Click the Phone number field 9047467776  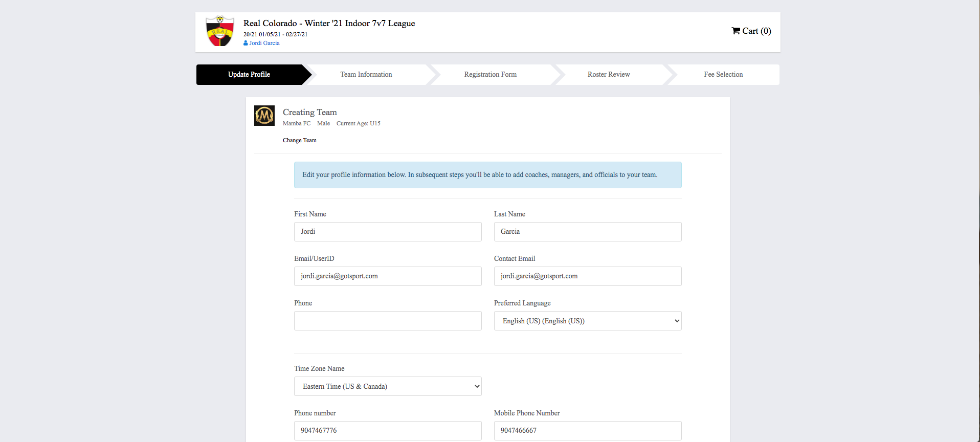point(388,431)
